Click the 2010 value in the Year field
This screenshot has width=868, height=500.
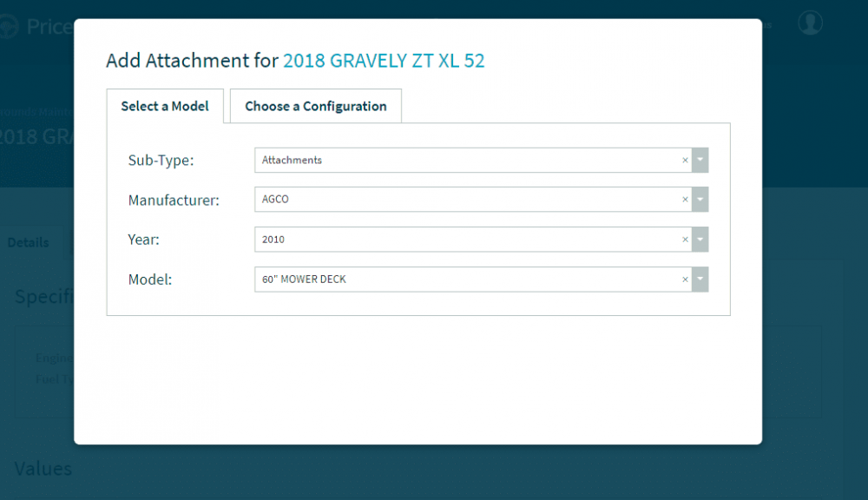(x=273, y=240)
